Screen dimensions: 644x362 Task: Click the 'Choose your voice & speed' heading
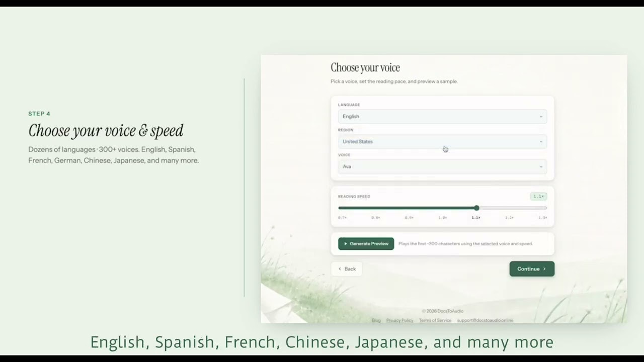tap(106, 131)
